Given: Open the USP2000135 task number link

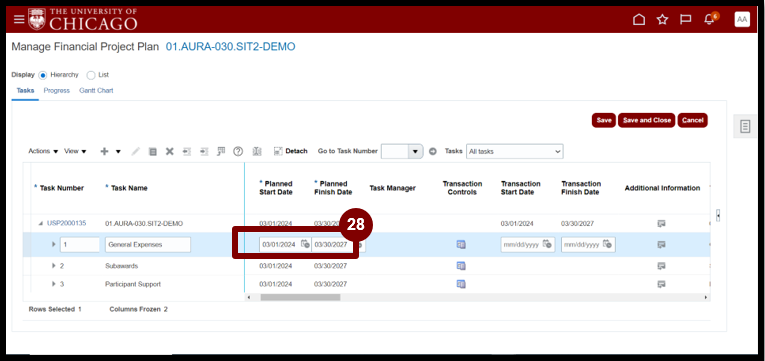Looking at the screenshot, I should pos(66,223).
